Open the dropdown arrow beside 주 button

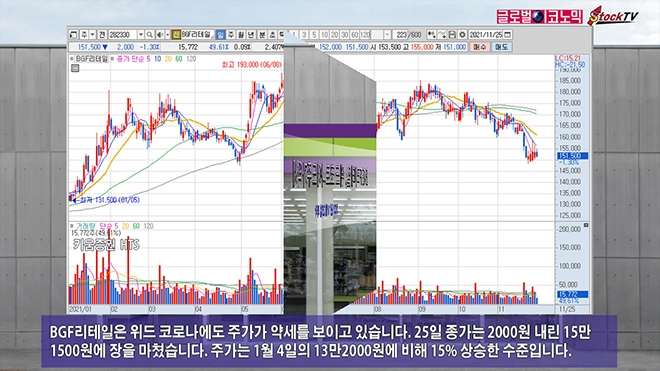(93, 35)
